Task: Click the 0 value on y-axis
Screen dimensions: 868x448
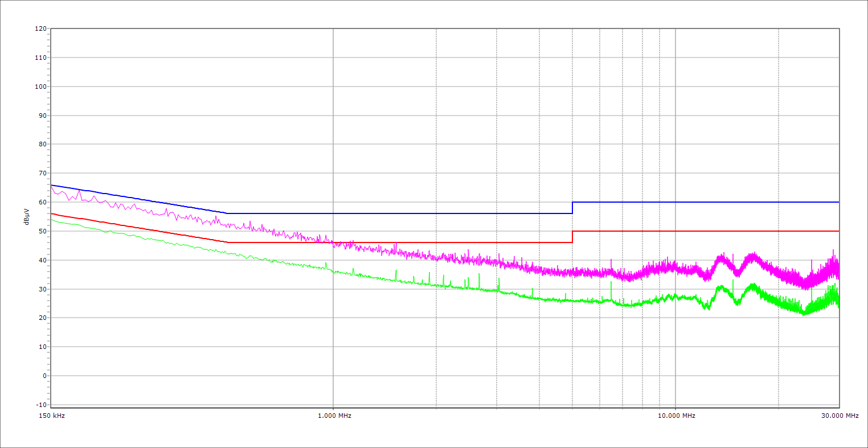Action: coord(44,376)
